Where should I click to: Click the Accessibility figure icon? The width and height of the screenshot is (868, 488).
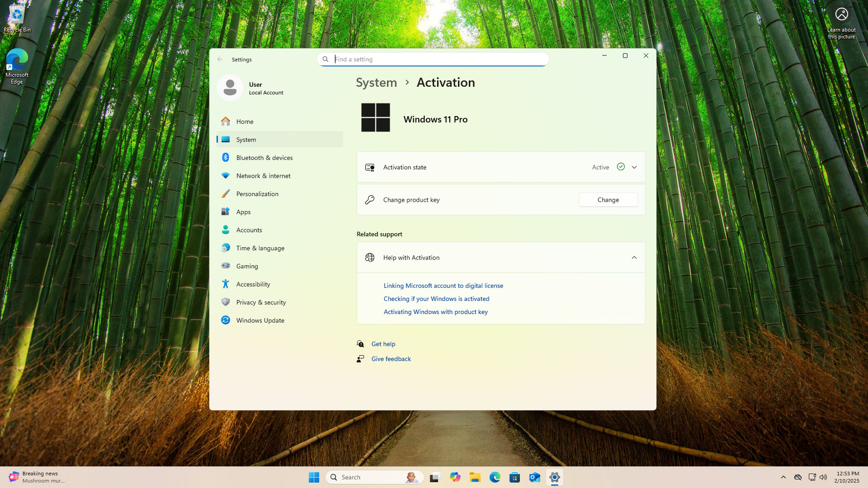click(226, 284)
